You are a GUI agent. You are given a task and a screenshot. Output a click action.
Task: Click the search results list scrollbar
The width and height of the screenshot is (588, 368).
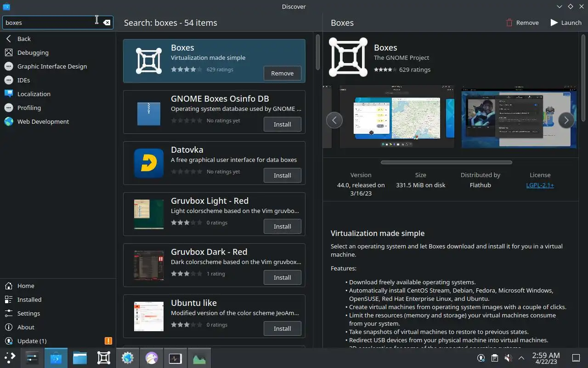point(317,52)
